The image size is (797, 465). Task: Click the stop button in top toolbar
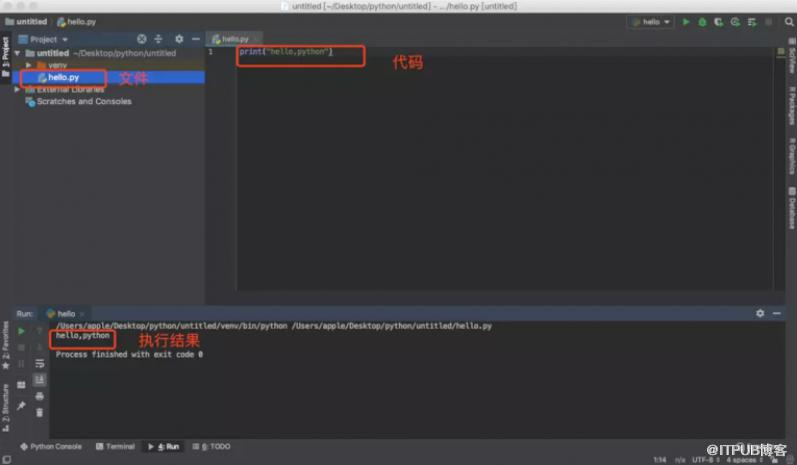tap(769, 22)
